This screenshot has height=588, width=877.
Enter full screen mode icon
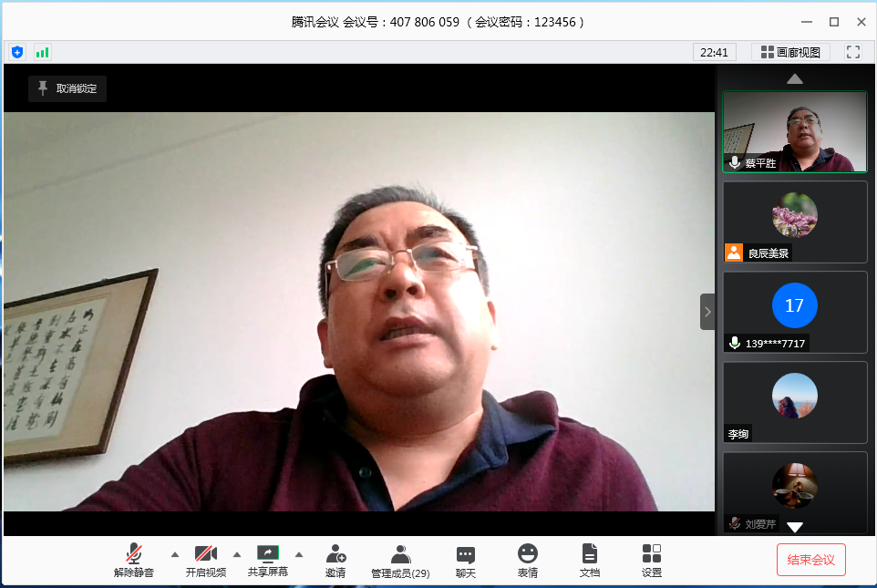(x=853, y=52)
